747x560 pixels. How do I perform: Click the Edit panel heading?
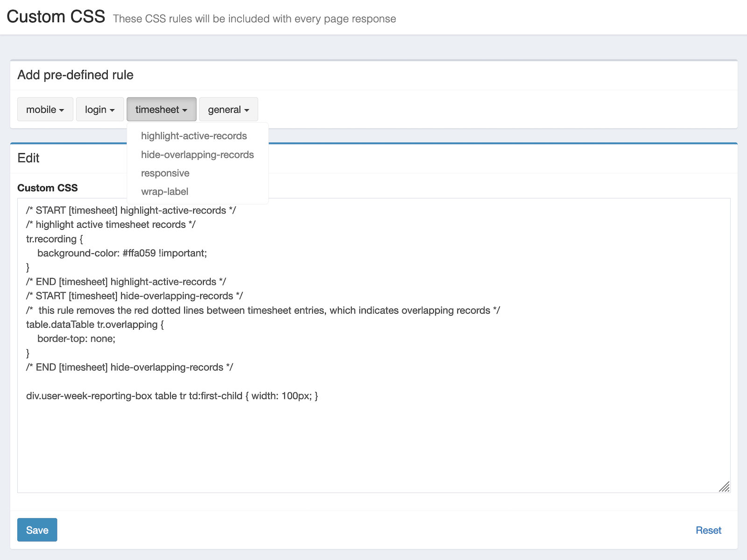coord(28,158)
